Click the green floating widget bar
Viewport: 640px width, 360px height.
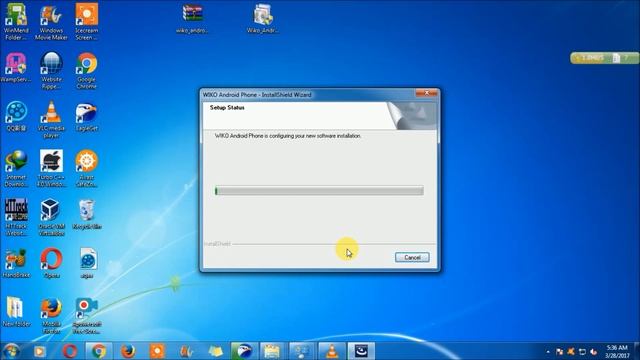604,58
